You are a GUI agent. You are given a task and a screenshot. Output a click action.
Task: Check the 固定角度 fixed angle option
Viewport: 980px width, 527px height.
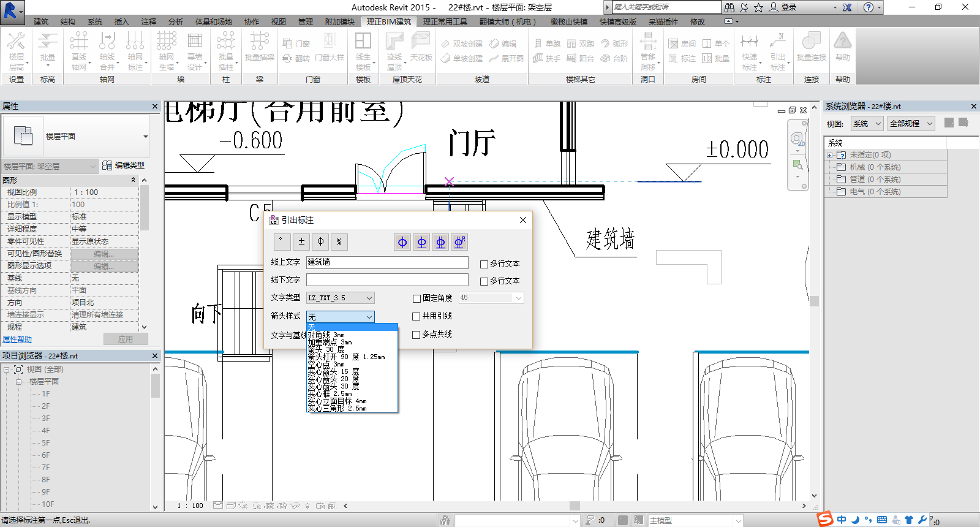417,298
